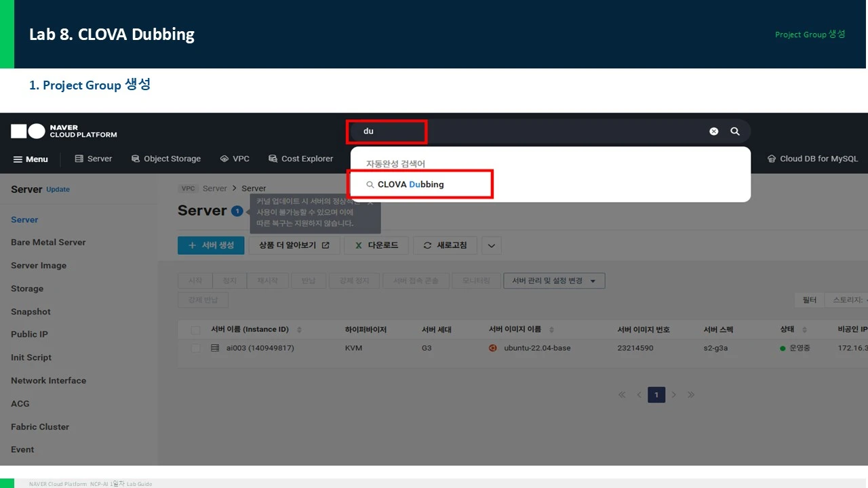Open Cloud DB for MySQL shortcut

(x=812, y=159)
